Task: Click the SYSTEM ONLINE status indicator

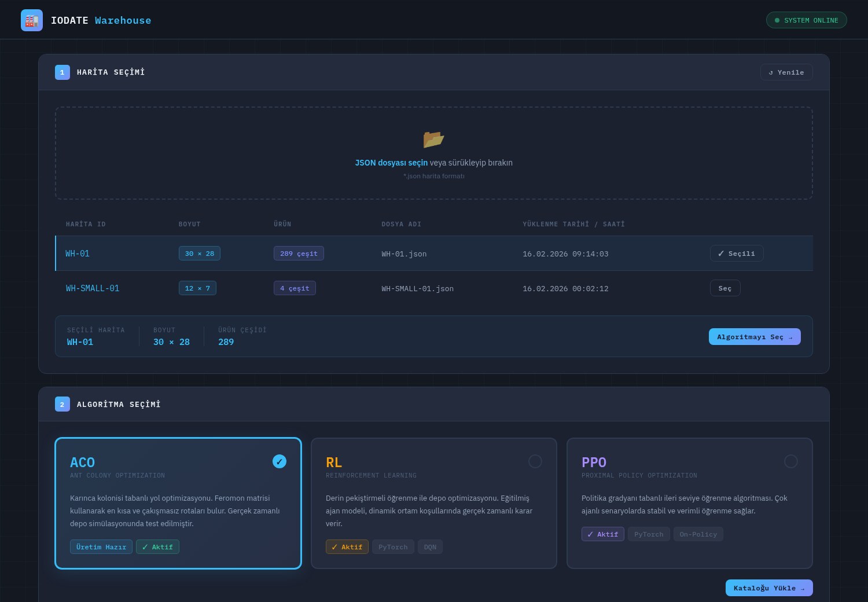Action: (x=806, y=20)
